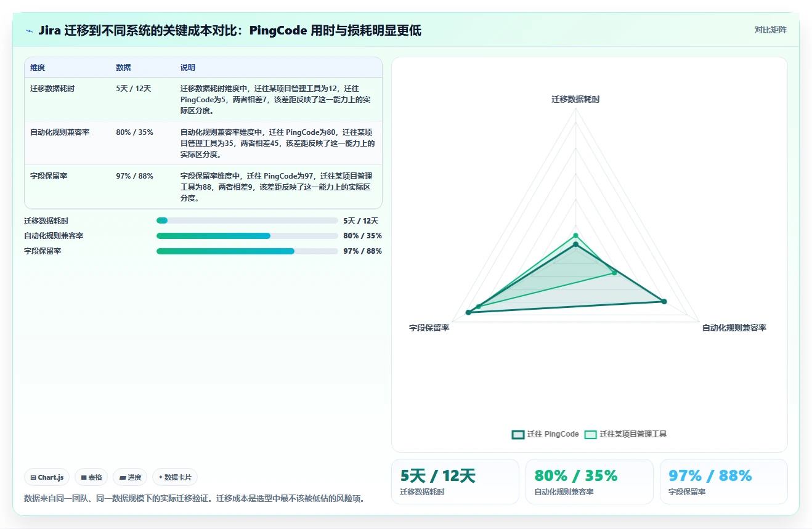Select the 数据卡片 chip
This screenshot has height=529, width=812.
pyautogui.click(x=175, y=477)
